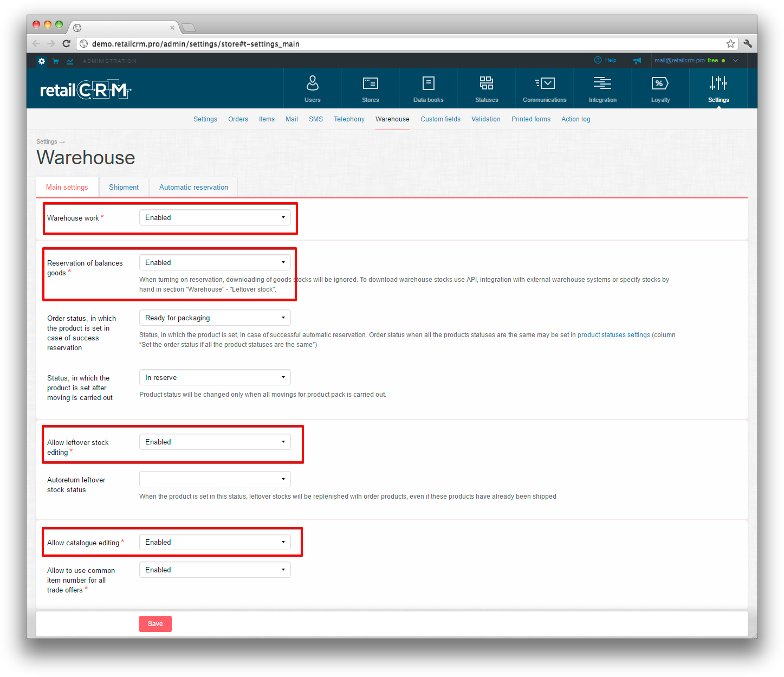Open the Ready for packaging dropdown

point(215,318)
